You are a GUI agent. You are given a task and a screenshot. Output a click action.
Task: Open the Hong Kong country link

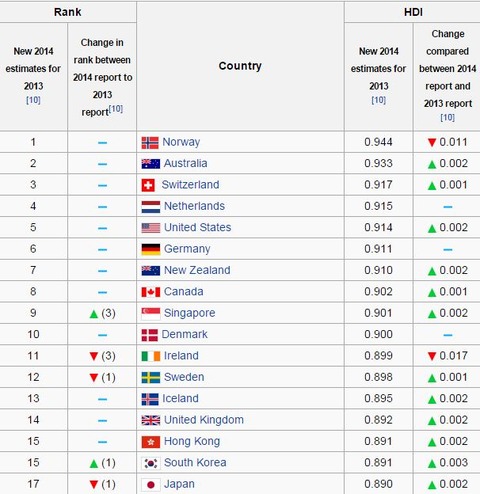click(192, 442)
